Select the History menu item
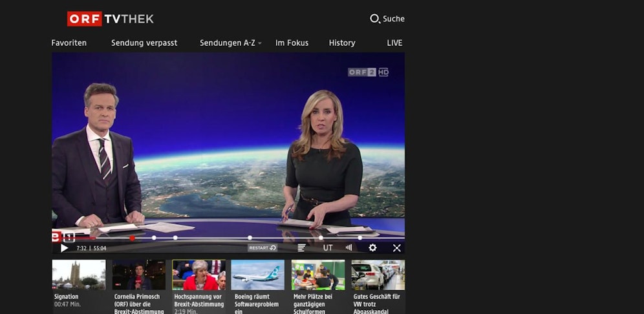Image resolution: width=644 pixels, height=314 pixels. (x=342, y=43)
